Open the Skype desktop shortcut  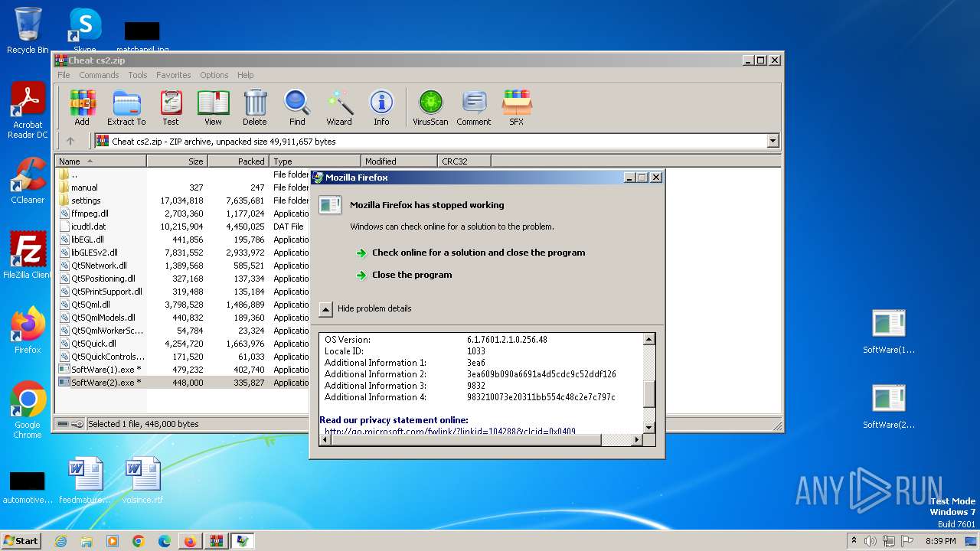[x=85, y=31]
